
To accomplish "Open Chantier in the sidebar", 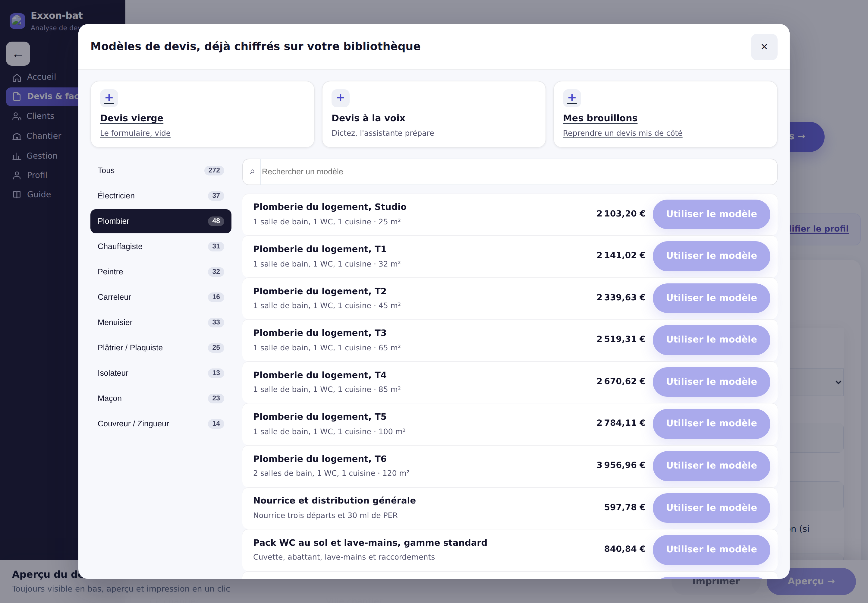I will pyautogui.click(x=44, y=136).
